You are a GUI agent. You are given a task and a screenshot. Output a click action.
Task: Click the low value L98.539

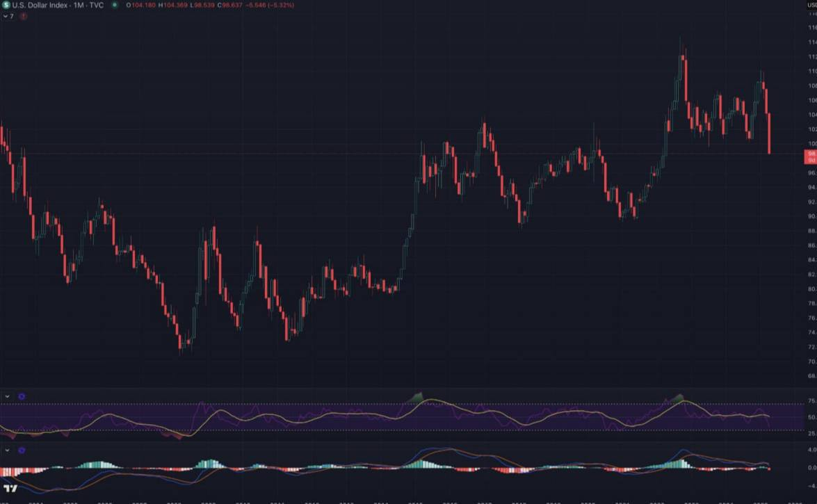[x=202, y=5]
